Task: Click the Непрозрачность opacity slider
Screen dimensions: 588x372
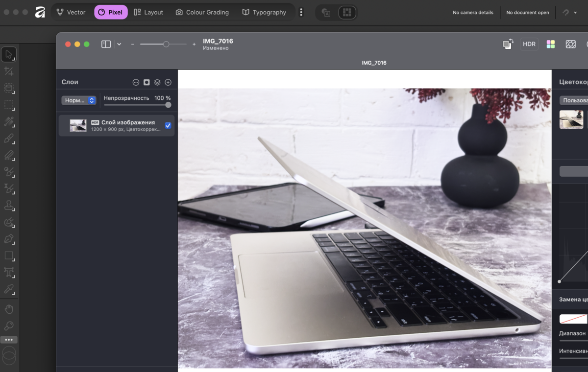Action: (x=137, y=105)
